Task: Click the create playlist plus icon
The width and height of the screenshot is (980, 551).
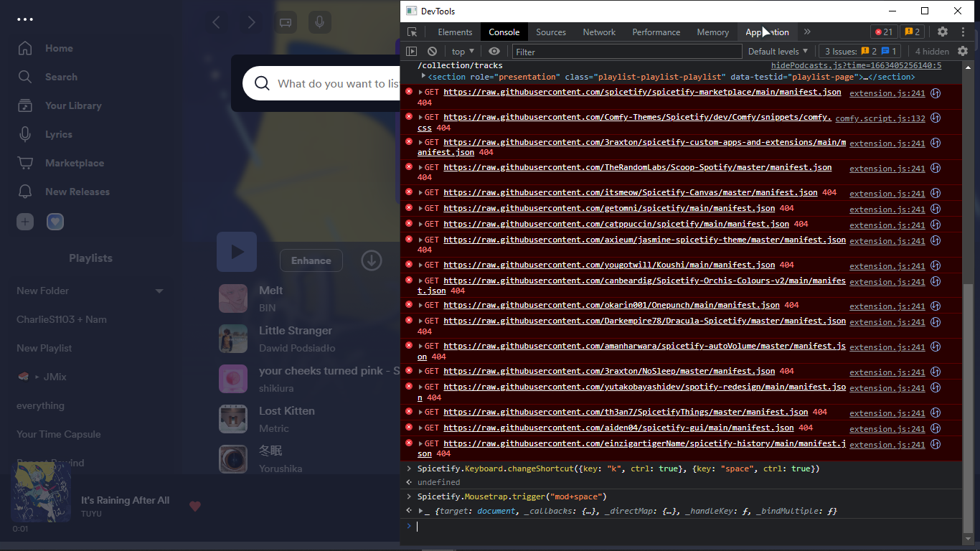Action: click(x=25, y=222)
